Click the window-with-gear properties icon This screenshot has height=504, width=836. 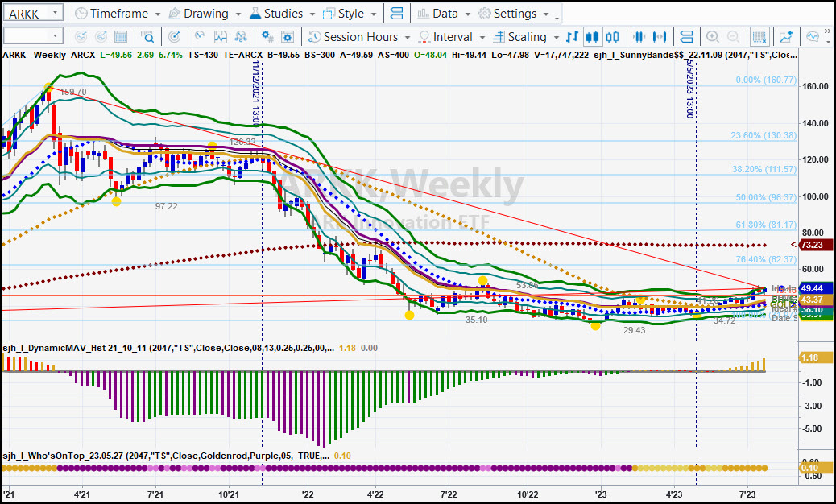[x=288, y=37]
